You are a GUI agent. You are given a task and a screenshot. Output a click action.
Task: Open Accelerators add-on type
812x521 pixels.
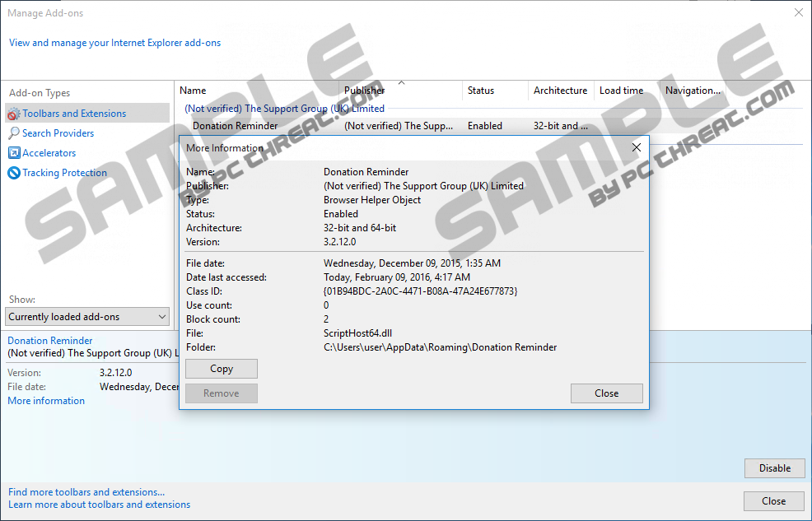[x=49, y=152]
